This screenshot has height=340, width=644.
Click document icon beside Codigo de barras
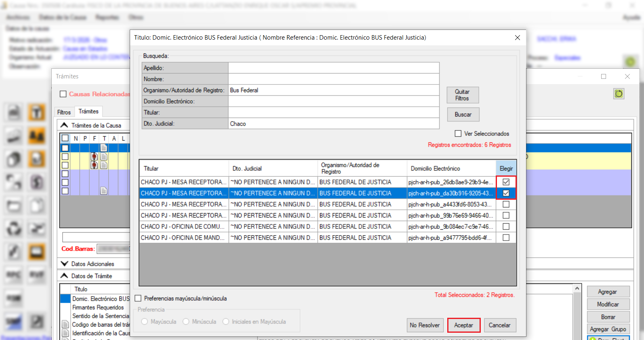tap(65, 325)
